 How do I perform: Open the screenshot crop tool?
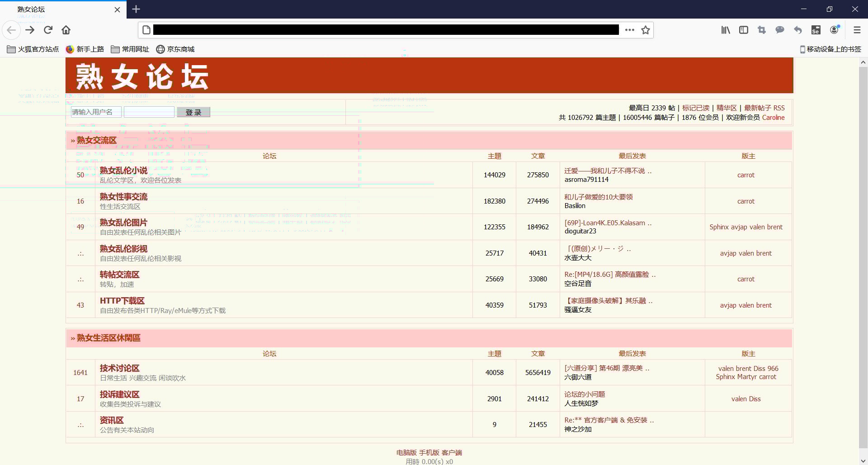[762, 30]
